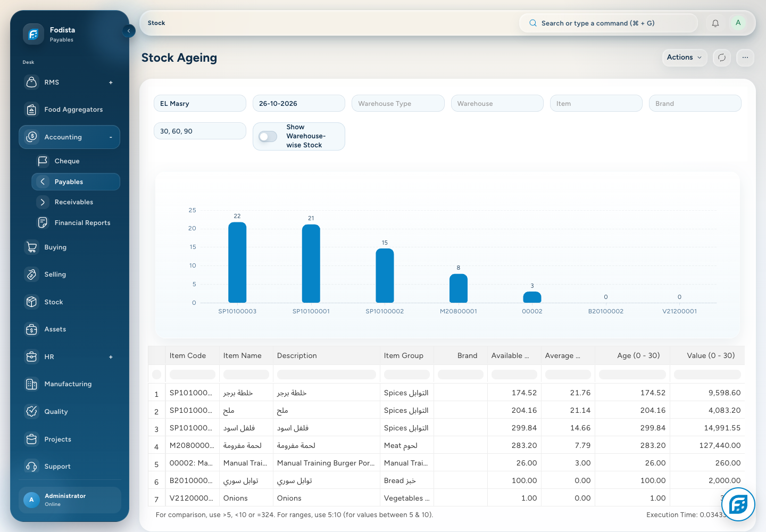Open the three-dots more options menu
The width and height of the screenshot is (766, 532).
(x=745, y=57)
